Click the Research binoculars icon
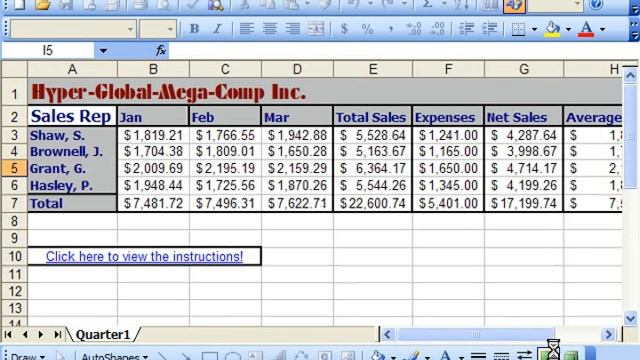This screenshot has height=360, width=640. [216, 4]
